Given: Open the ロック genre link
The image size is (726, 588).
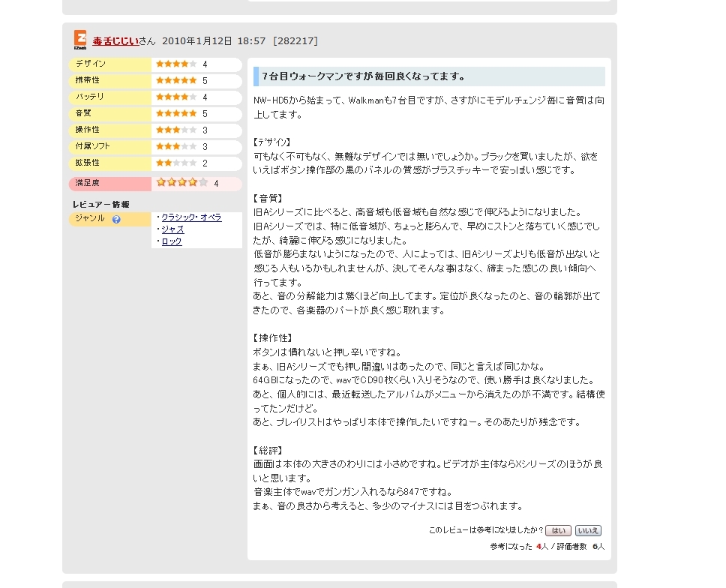Looking at the screenshot, I should [x=172, y=241].
